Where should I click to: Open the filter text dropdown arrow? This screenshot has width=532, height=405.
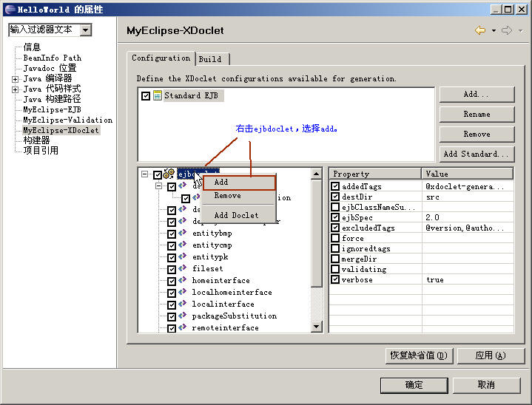(x=86, y=30)
